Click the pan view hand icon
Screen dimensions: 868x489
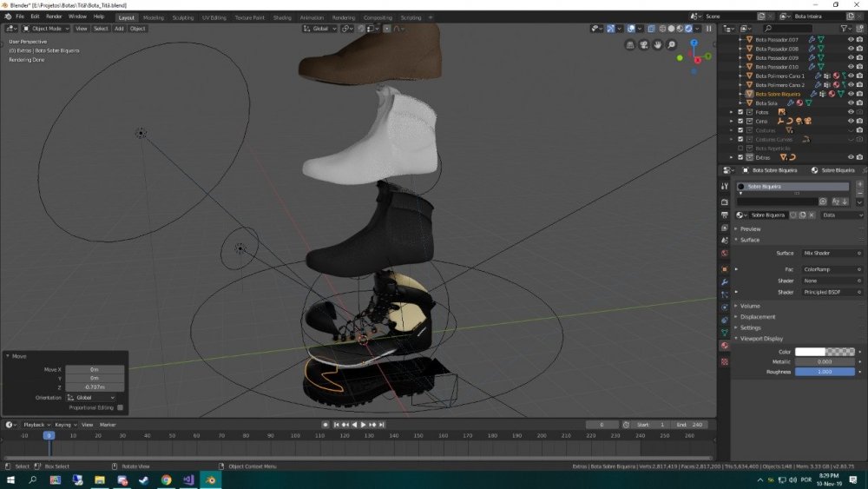click(659, 44)
